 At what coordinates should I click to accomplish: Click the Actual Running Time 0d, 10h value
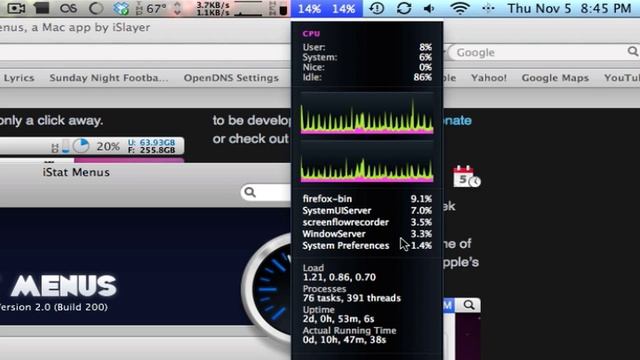point(344,340)
